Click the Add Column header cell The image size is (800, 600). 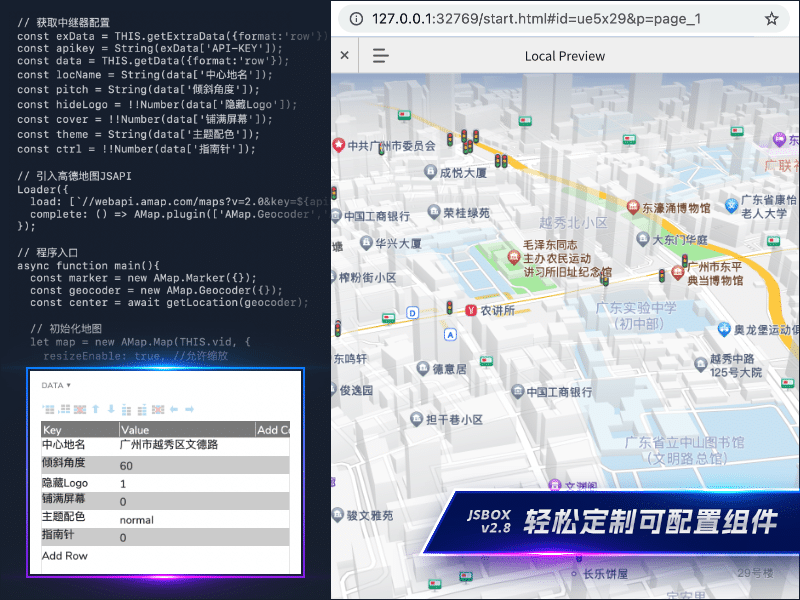(272, 430)
